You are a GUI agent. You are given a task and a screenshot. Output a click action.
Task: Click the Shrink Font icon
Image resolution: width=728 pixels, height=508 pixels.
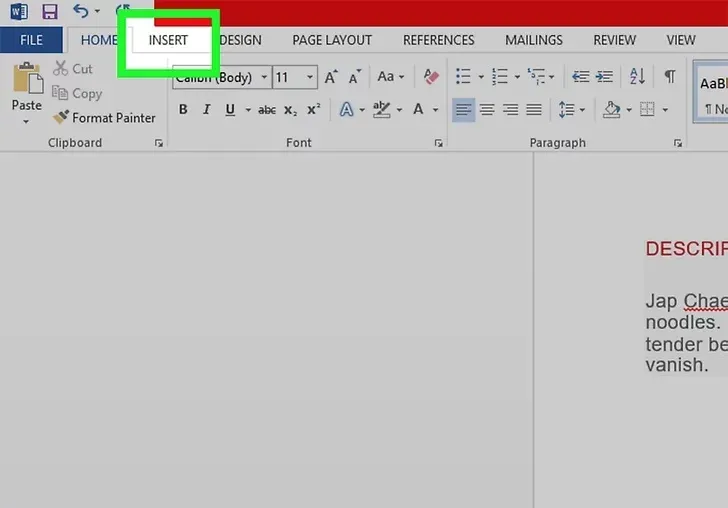[x=355, y=77]
